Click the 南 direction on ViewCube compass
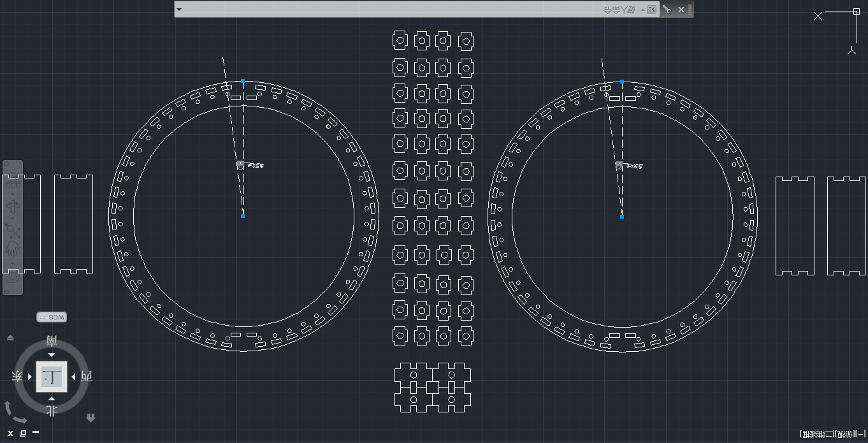This screenshot has height=443, width=868. [x=52, y=341]
